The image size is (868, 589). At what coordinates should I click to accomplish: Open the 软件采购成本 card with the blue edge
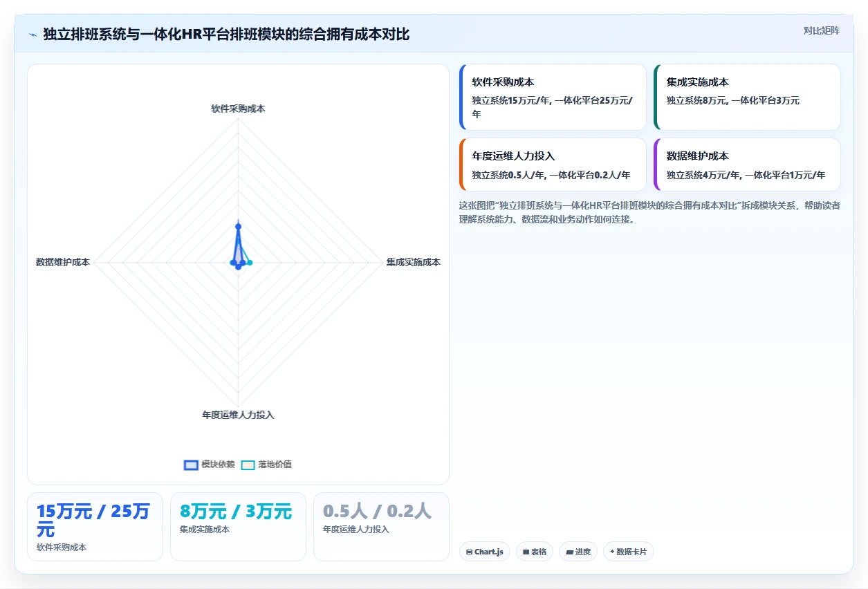click(x=553, y=97)
